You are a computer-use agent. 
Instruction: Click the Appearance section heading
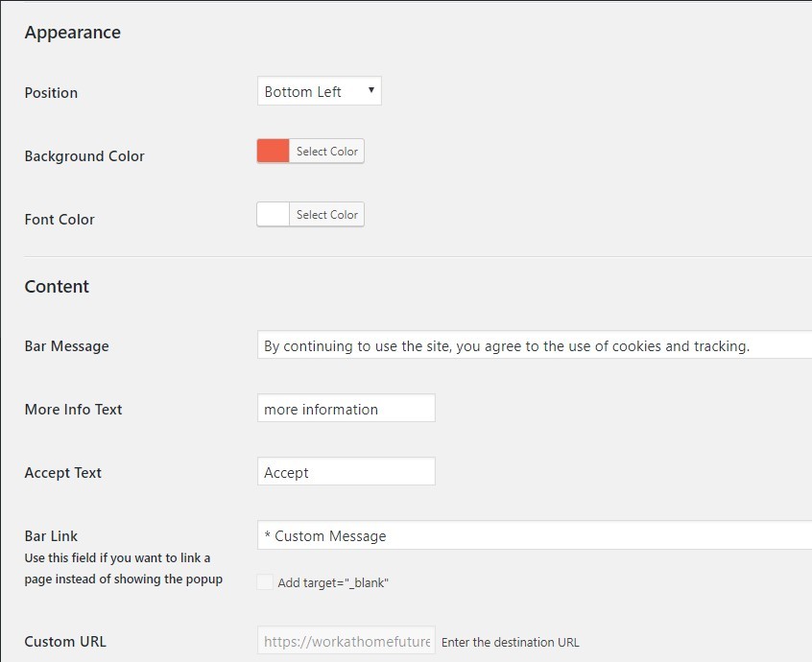click(73, 32)
